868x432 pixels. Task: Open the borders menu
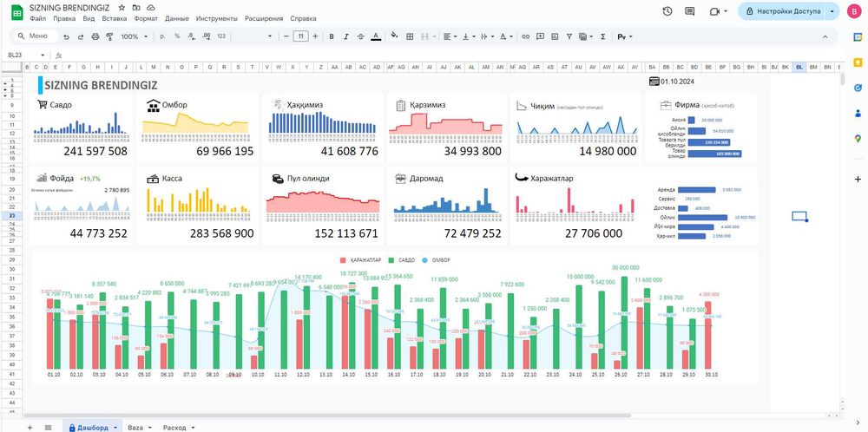(411, 36)
